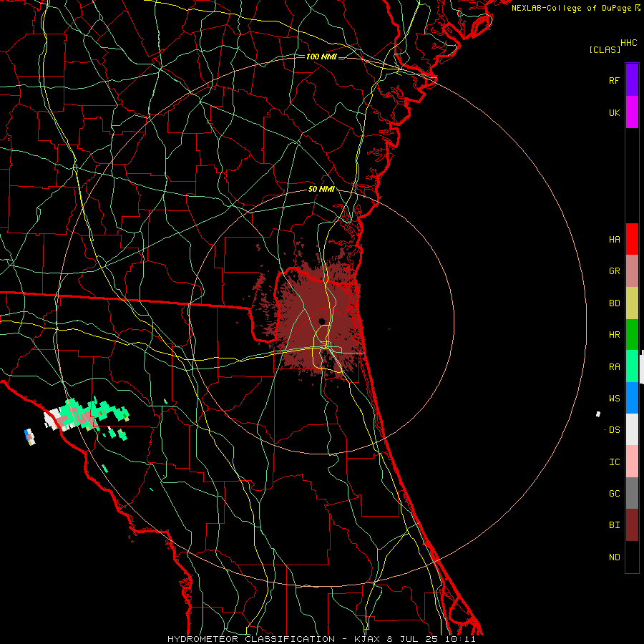Image resolution: width=644 pixels, height=644 pixels.
Task: Click the WS blue legend swatch
Action: [632, 398]
